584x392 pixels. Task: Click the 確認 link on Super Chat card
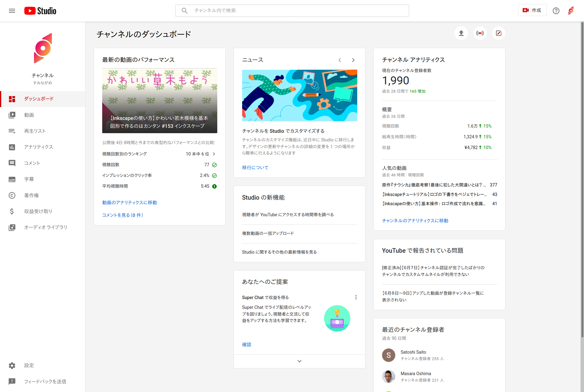pyautogui.click(x=246, y=344)
